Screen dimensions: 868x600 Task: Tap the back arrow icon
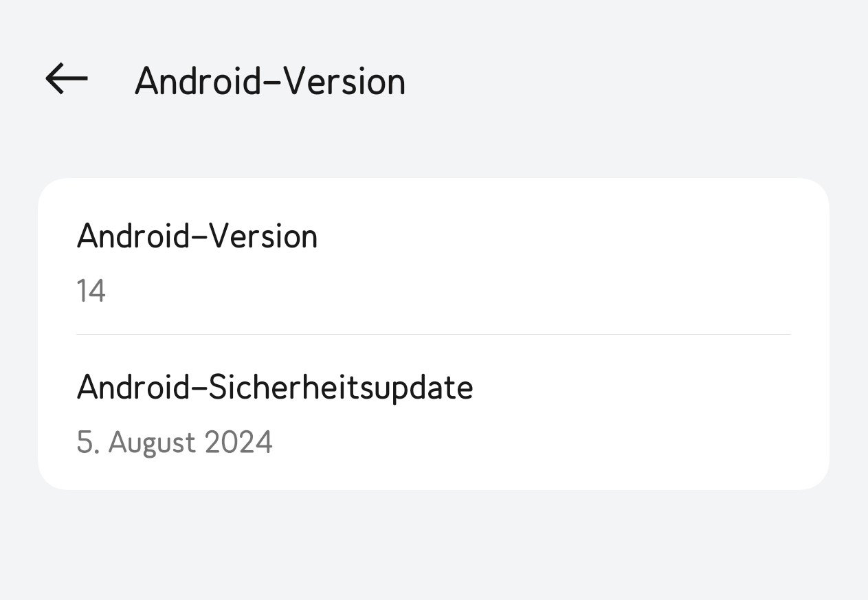click(67, 79)
